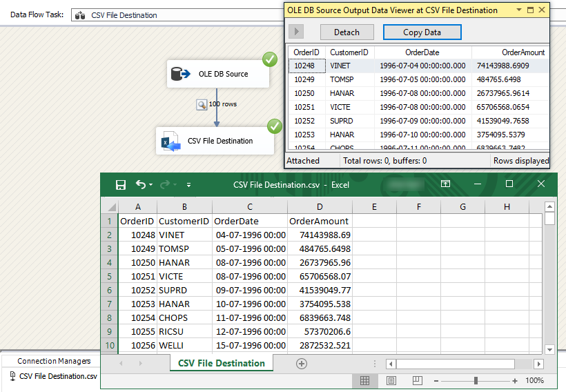The width and height of the screenshot is (566, 392).
Task: Click OrderDate column header in data viewer
Action: [422, 52]
